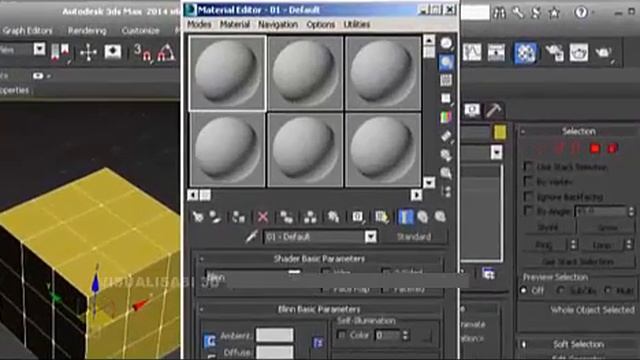Toggle Show Shaded Material in Viewport
640x360 pixels.
tap(382, 217)
